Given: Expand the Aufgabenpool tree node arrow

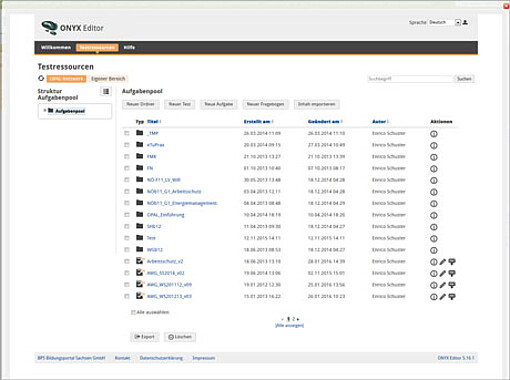Looking at the screenshot, I should [45, 110].
